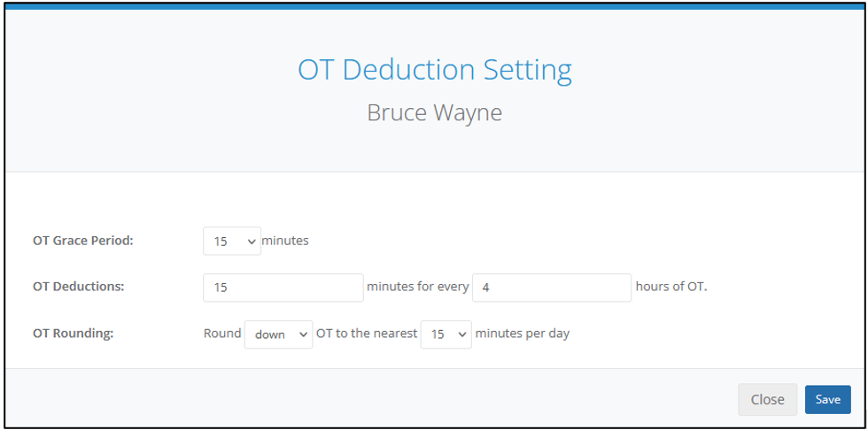868x430 pixels.
Task: Click the 'minutes for every' text
Action: click(x=418, y=287)
